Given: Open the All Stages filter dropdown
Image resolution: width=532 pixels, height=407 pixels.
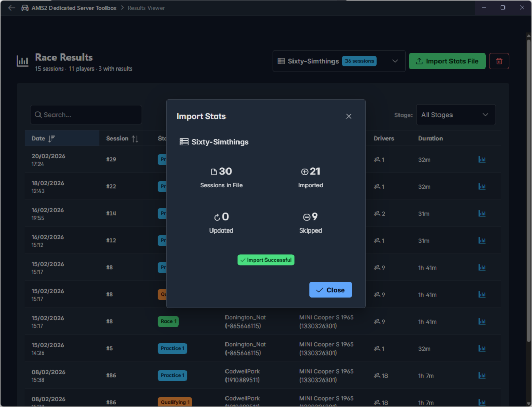Looking at the screenshot, I should tap(455, 115).
